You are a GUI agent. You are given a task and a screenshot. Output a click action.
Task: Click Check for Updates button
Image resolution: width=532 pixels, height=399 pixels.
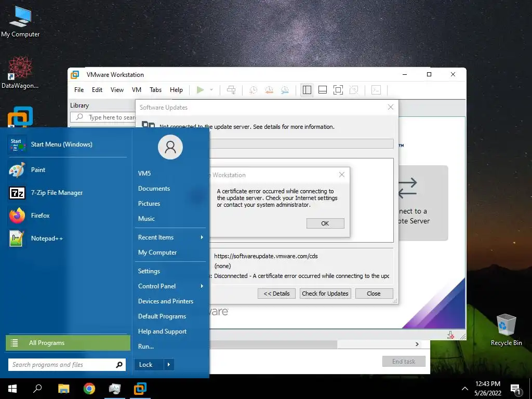325,294
